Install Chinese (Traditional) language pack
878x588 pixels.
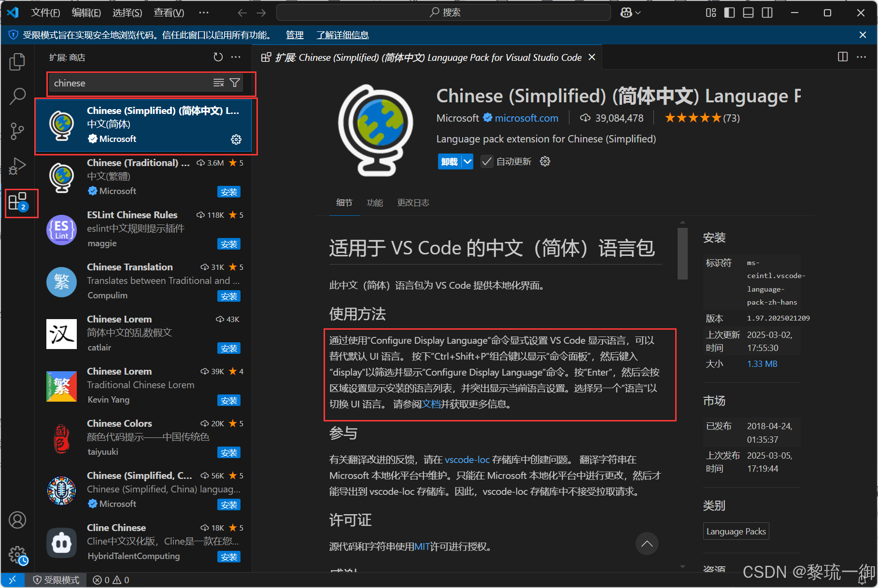pos(229,192)
